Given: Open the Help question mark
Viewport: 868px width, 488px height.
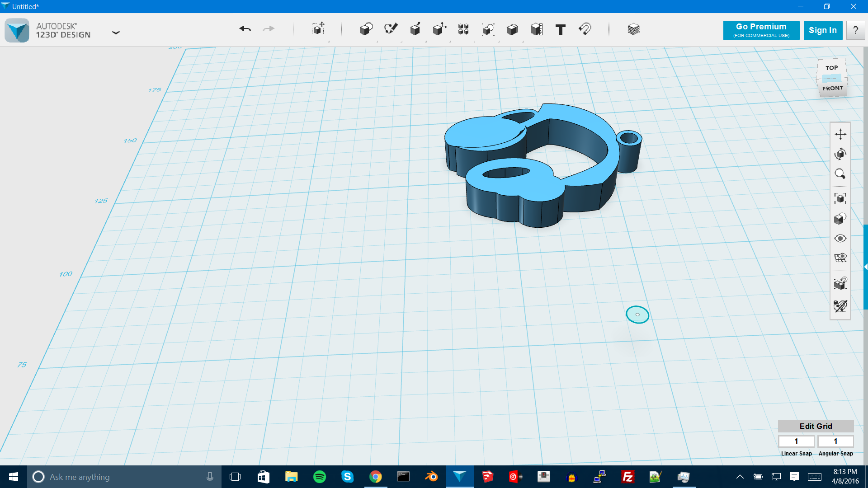Looking at the screenshot, I should pyautogui.click(x=855, y=30).
